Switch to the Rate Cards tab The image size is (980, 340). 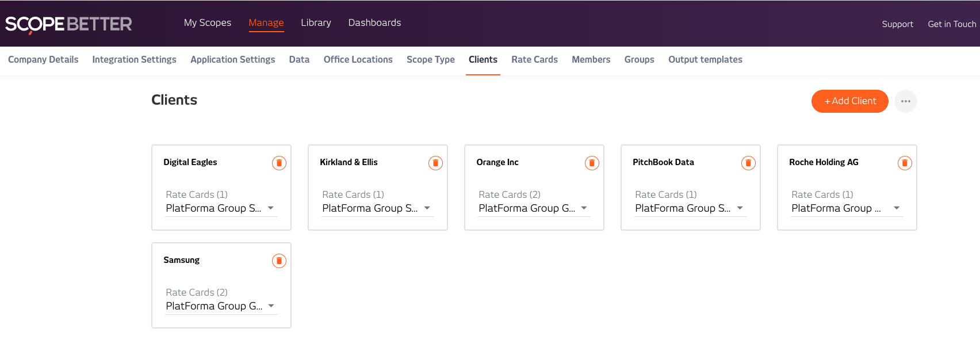coord(534,59)
